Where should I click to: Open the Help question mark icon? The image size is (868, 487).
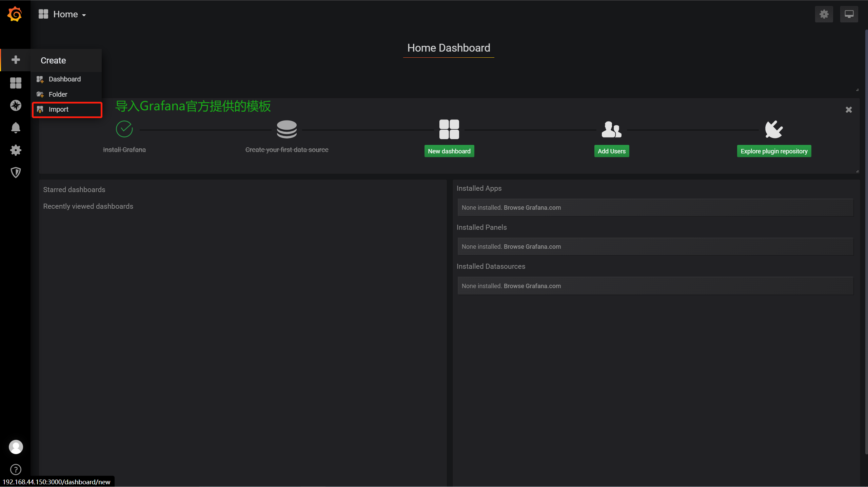coord(16,469)
